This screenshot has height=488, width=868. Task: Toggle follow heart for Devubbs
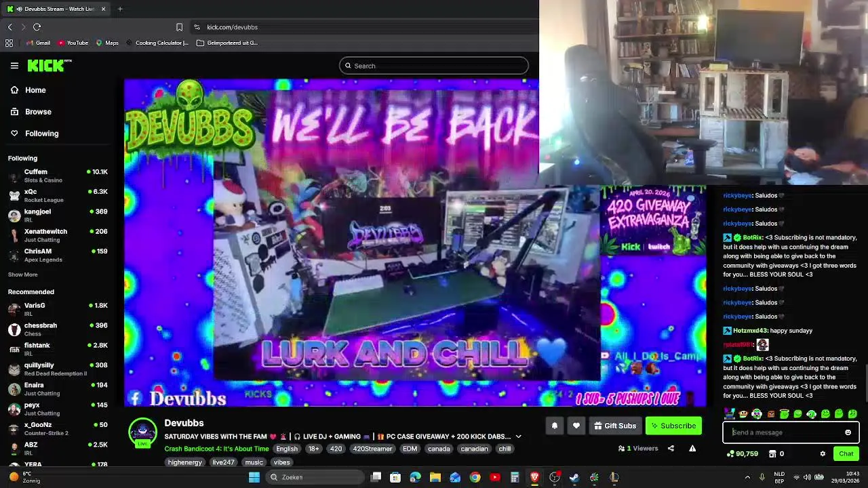point(576,426)
